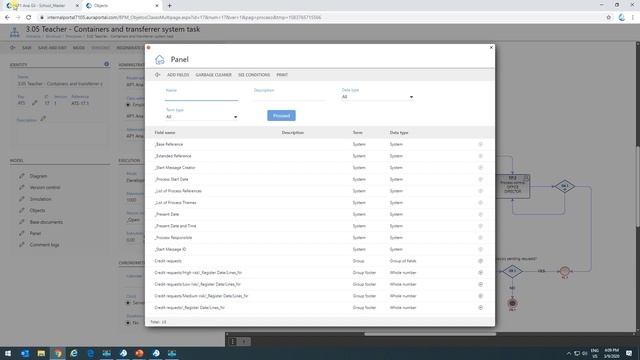Screen dimensions: 640x360
Task: Click the process hierarchy icon beside page title
Action: coord(15,32)
